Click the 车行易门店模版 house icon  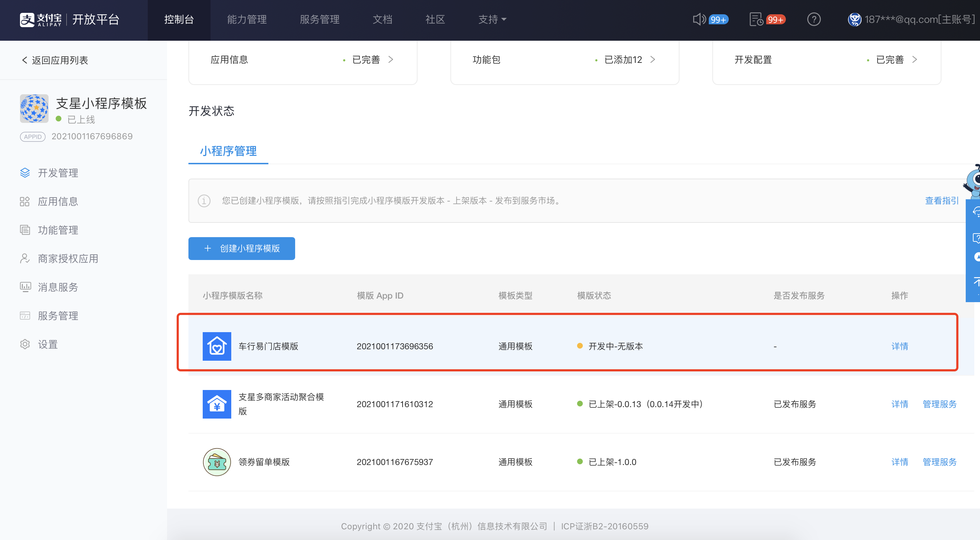(x=217, y=346)
